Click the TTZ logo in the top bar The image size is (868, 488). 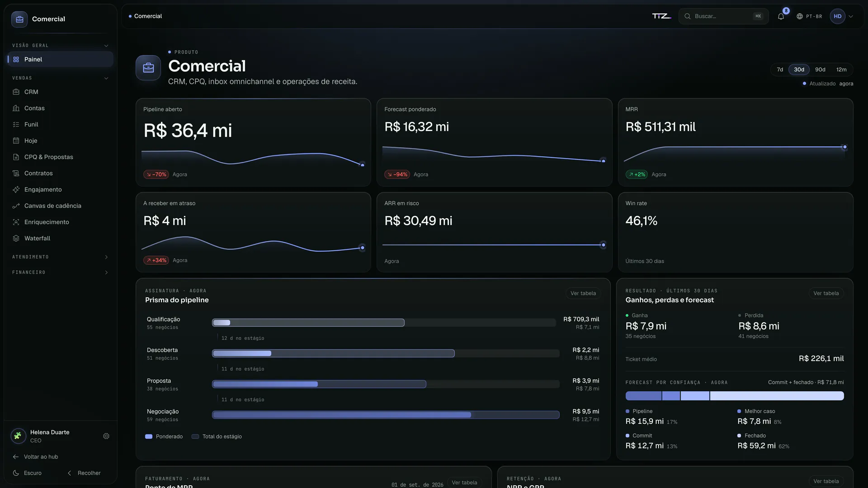(x=661, y=16)
